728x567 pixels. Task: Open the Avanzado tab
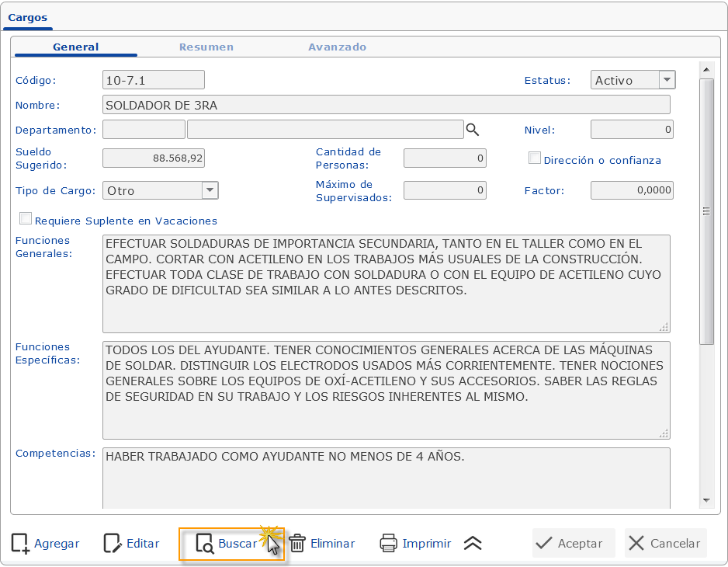(x=338, y=47)
